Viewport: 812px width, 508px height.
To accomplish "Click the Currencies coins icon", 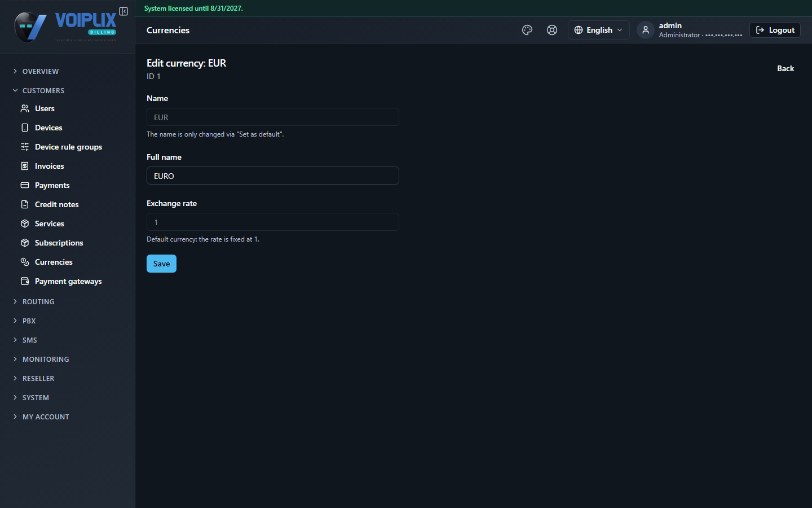I will (25, 262).
